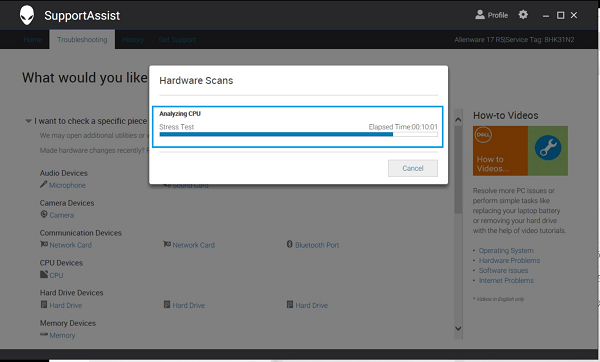
Task: Open the Camera link
Action: click(x=62, y=215)
